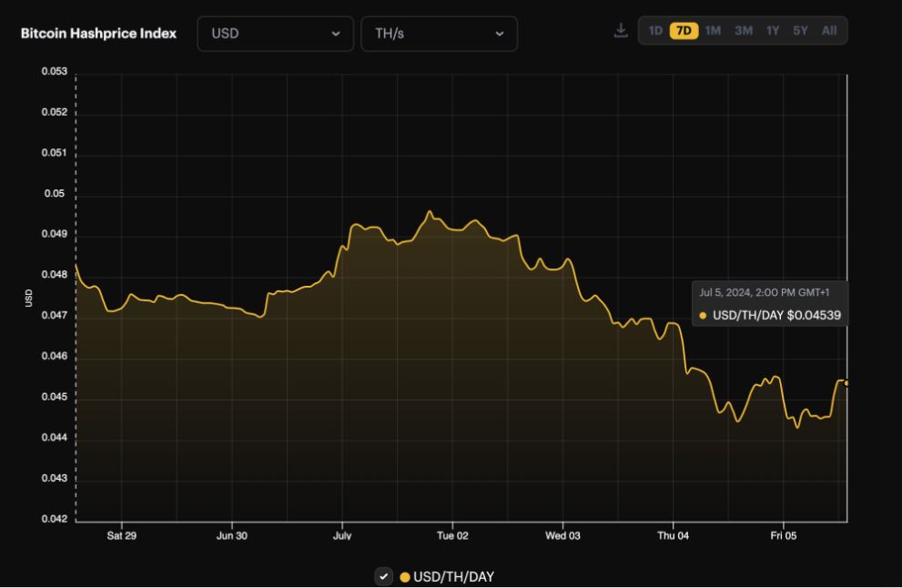Show the All time range

click(x=829, y=31)
